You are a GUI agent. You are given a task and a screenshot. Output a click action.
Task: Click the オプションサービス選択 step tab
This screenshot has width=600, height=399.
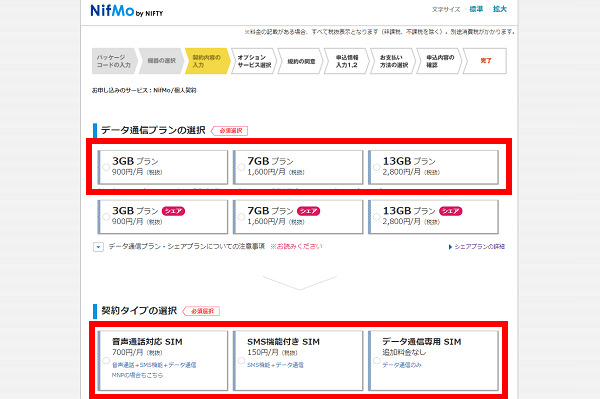(253, 61)
